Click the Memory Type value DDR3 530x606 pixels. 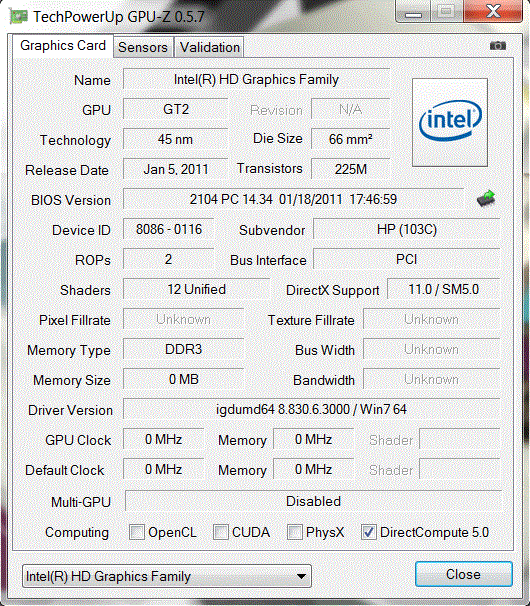coord(184,349)
